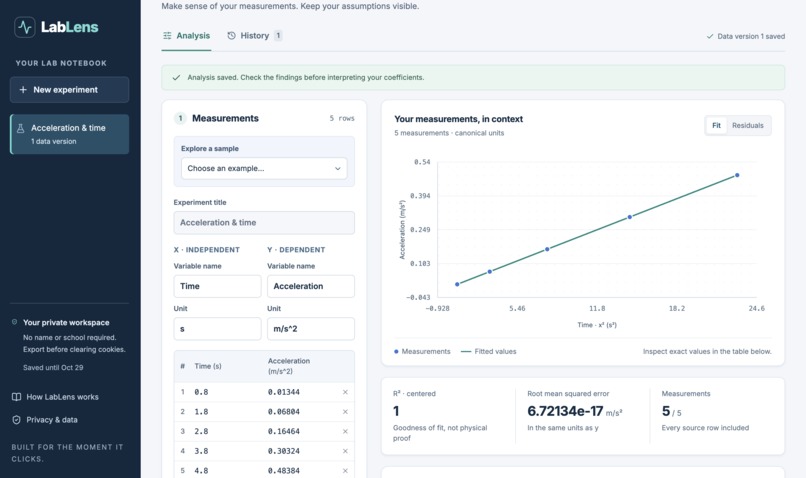Click the Fitted values legend entry

(489, 352)
